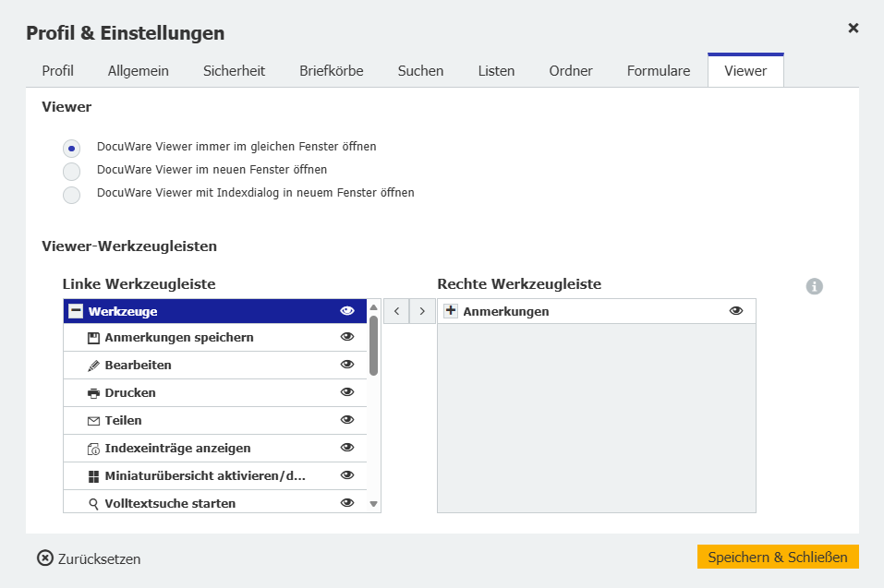The height and width of the screenshot is (588, 884).
Task: Expand the Anmerkungen group
Action: pos(451,311)
